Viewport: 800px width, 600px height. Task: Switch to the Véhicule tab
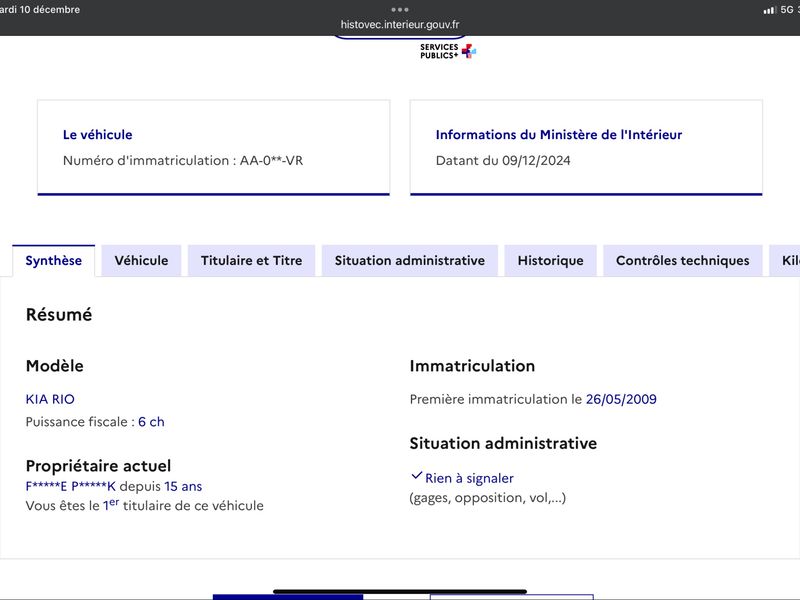[141, 261]
